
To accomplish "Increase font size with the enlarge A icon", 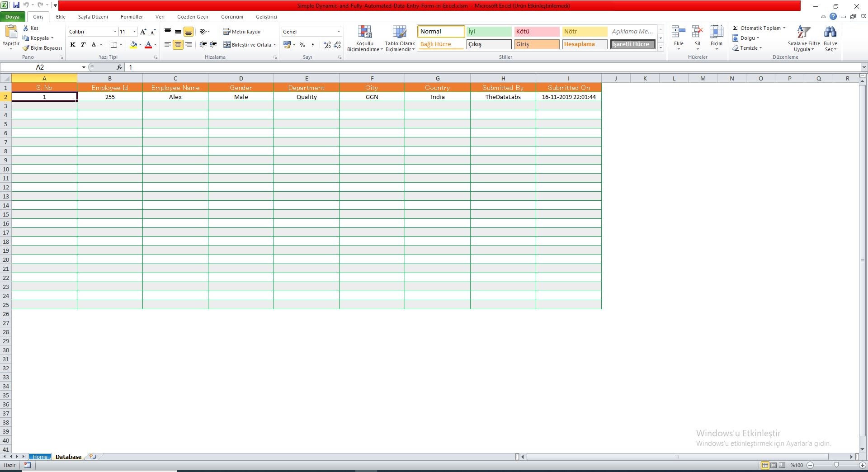I will tap(143, 32).
